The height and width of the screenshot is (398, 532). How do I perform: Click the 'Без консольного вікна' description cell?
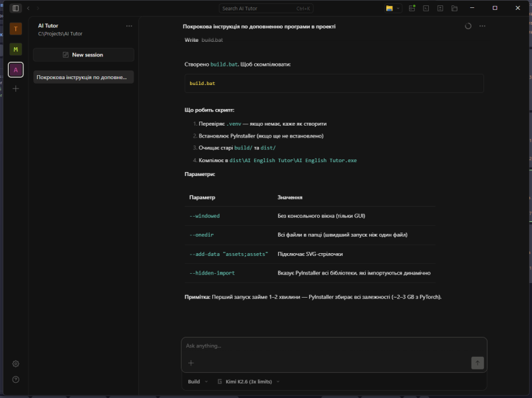tap(321, 216)
